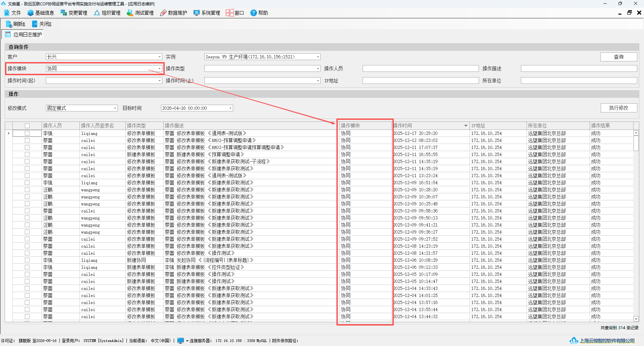The width and height of the screenshot is (644, 346).
Task: Click the 关闭 close toolbar icon
Action: click(35, 24)
